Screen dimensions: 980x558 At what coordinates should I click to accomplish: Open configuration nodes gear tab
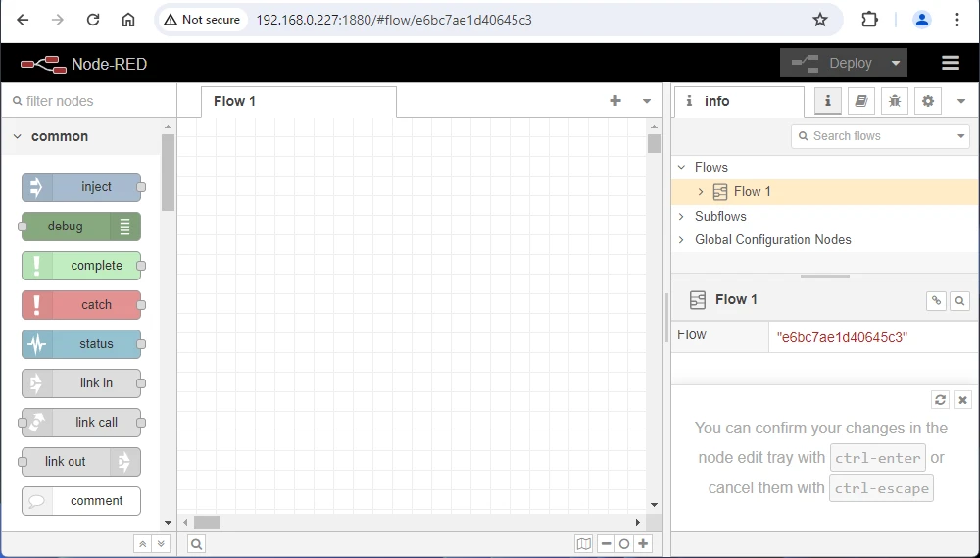click(x=927, y=101)
